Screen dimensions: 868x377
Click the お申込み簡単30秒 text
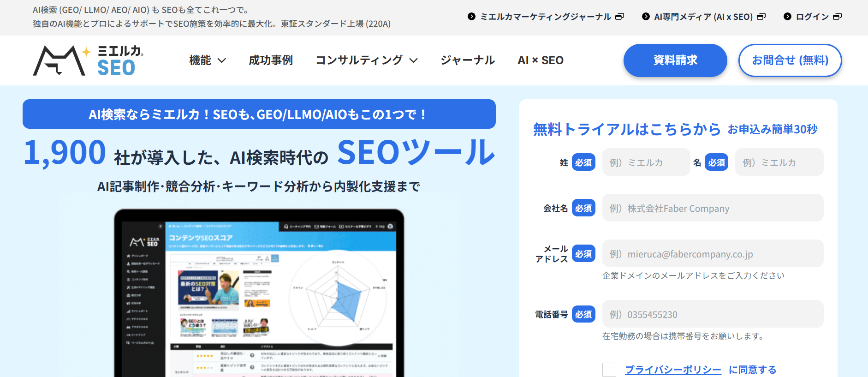coord(773,130)
